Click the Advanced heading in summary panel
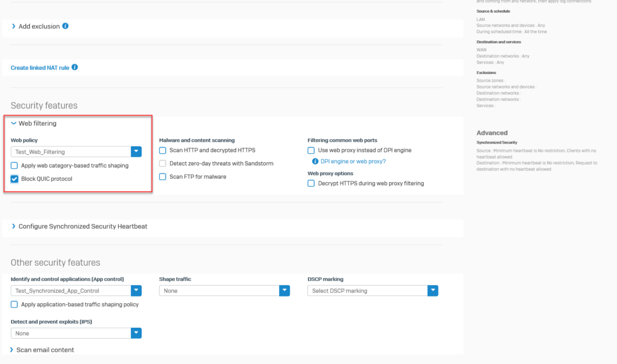 coord(492,133)
